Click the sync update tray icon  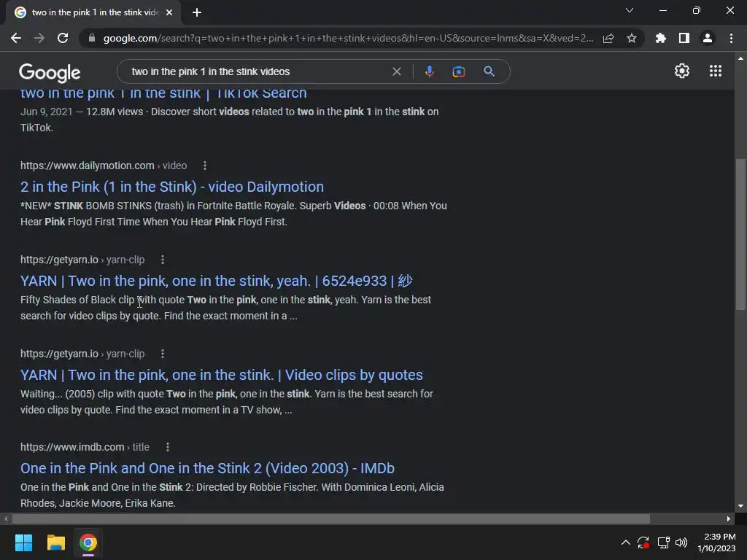(x=643, y=542)
